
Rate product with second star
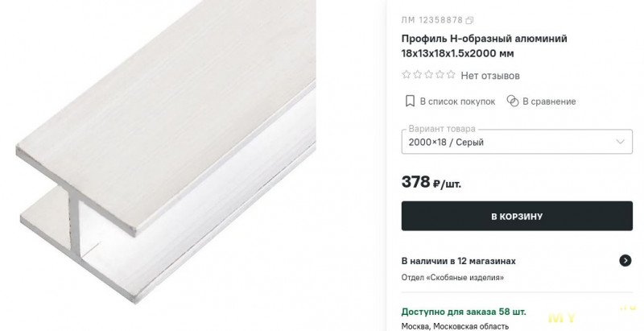[x=418, y=74]
